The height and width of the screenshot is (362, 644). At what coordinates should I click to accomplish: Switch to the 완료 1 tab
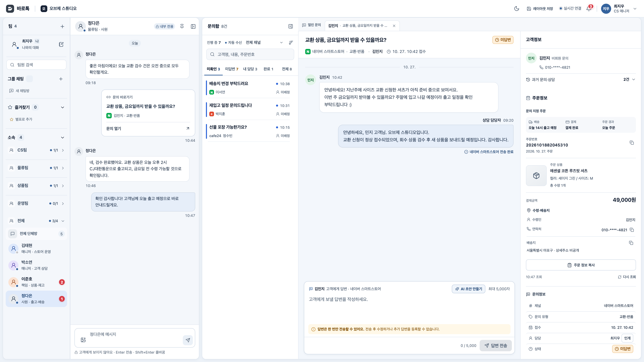(x=268, y=69)
